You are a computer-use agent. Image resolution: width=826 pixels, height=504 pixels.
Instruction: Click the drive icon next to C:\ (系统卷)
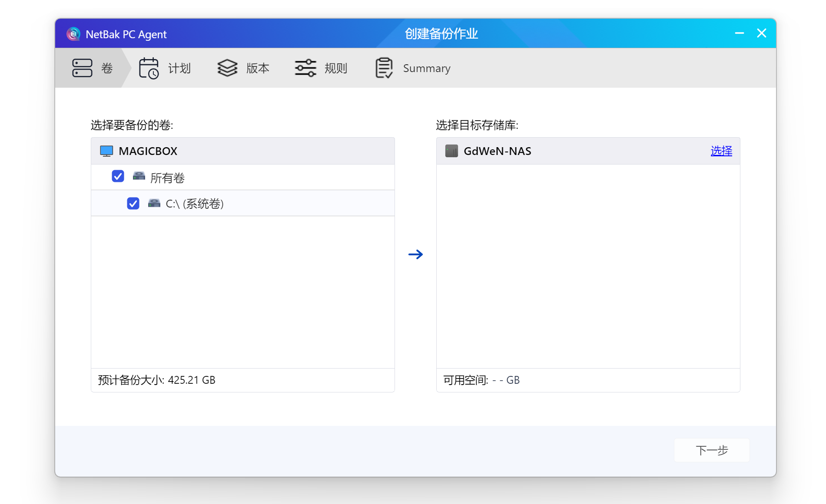pos(154,203)
